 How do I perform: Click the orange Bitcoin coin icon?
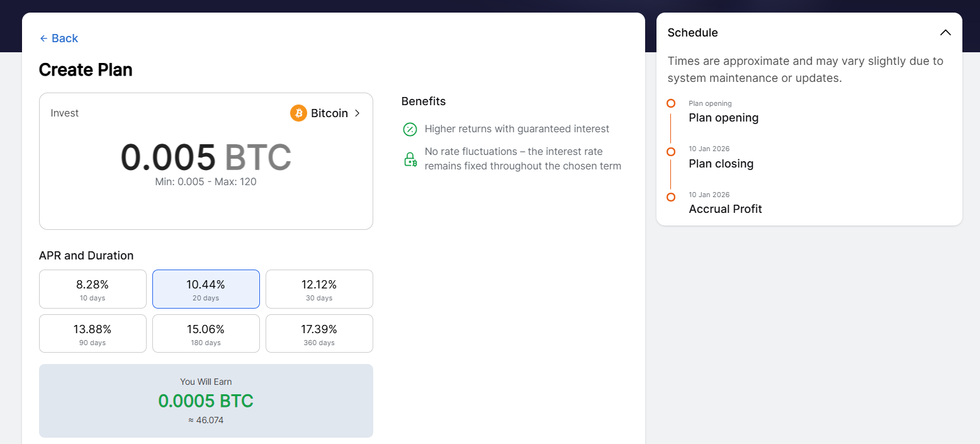(298, 113)
